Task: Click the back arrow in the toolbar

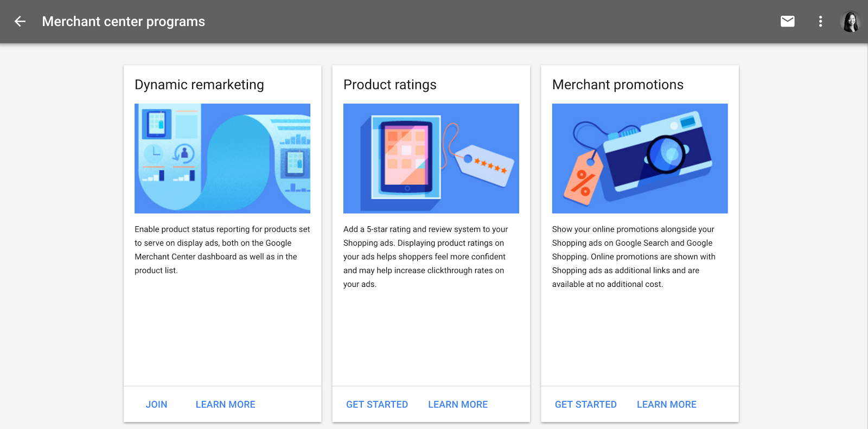Action: [x=20, y=22]
